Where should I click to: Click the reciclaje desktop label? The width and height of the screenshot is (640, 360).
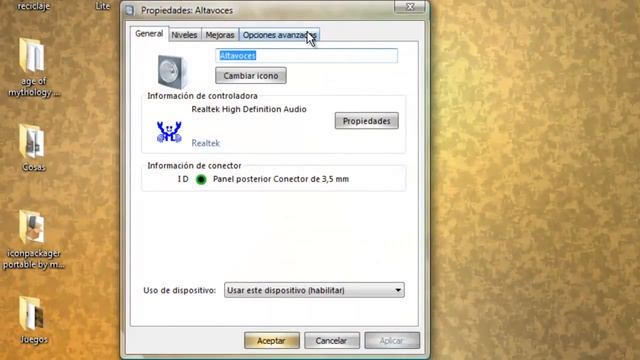33,6
